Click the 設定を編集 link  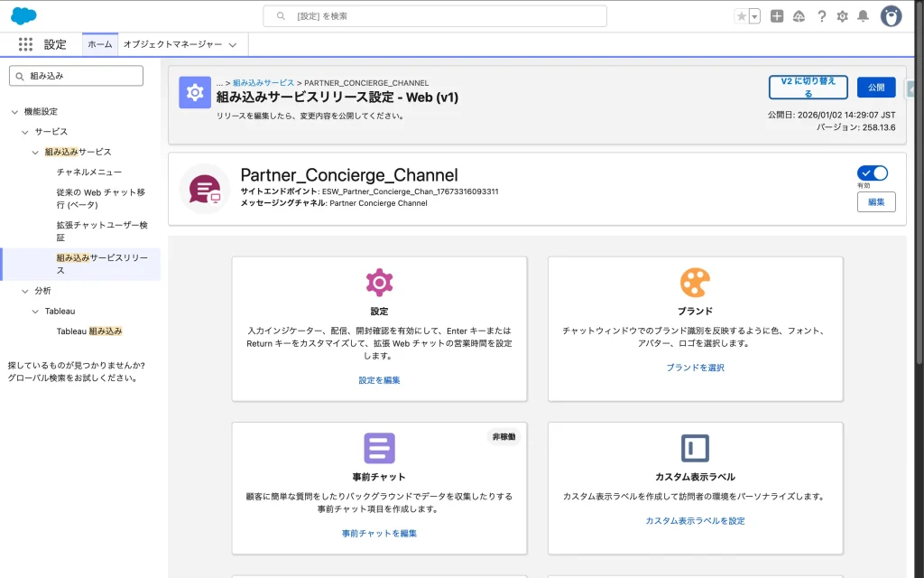[x=379, y=380]
